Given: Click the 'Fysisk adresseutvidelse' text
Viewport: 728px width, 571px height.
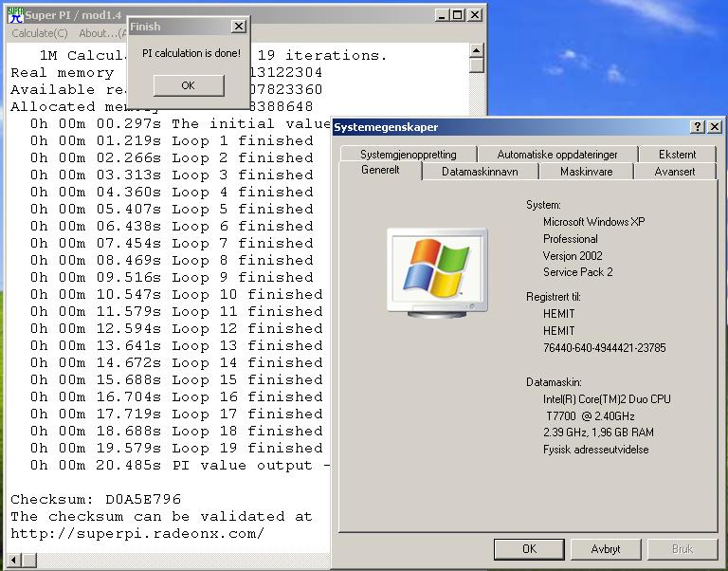Looking at the screenshot, I should (x=595, y=450).
